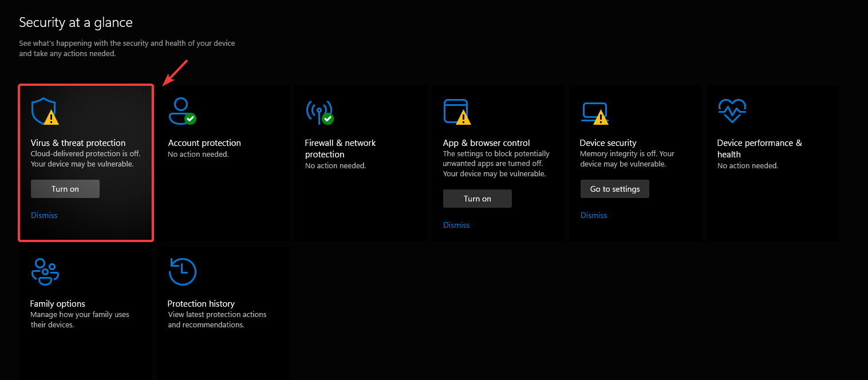The width and height of the screenshot is (868, 380).
Task: Dismiss the Device security memory integrity warning
Action: (594, 215)
